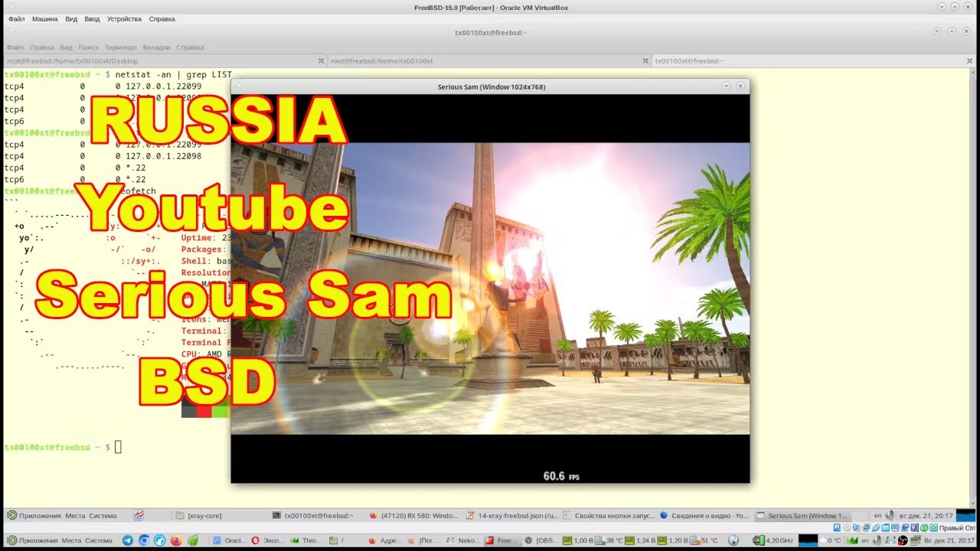Click the green leaf launcher icon in host panel

[x=192, y=540]
